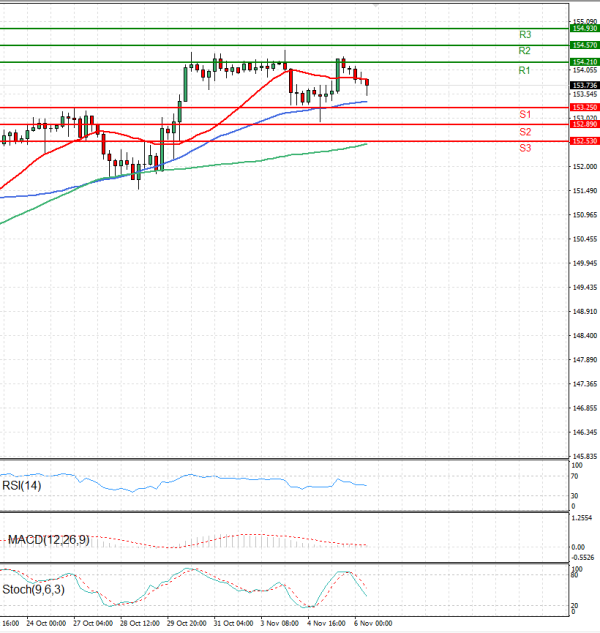This screenshot has height=633, width=600.
Task: Select the green 154.930 price tag
Action: click(x=584, y=29)
